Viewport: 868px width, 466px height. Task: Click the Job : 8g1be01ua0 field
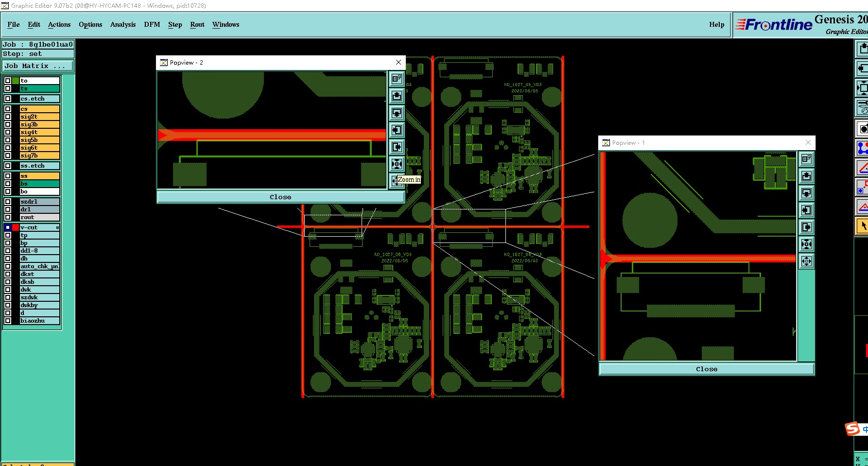38,44
